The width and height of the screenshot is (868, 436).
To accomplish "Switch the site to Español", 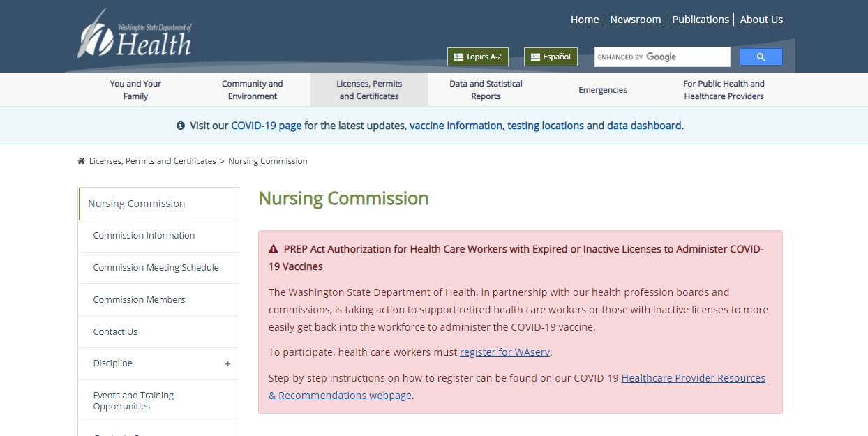I will (551, 57).
